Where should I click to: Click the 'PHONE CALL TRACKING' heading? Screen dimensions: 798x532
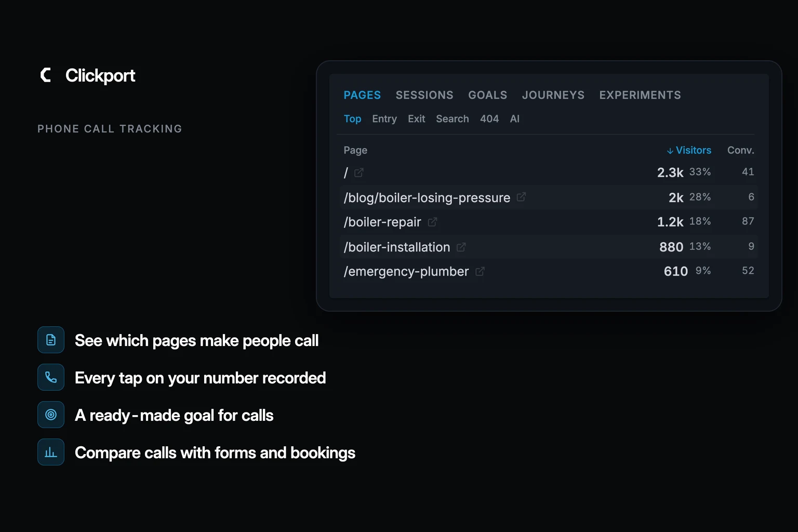110,129
